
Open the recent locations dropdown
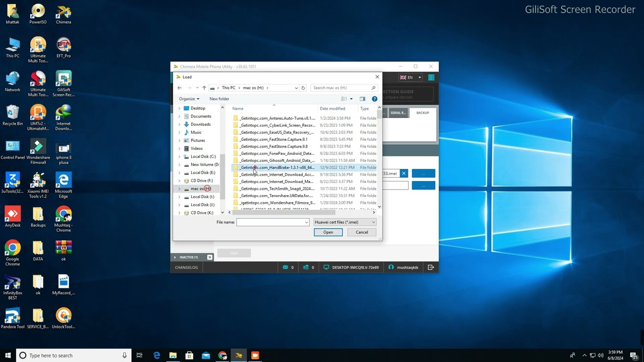tap(197, 88)
